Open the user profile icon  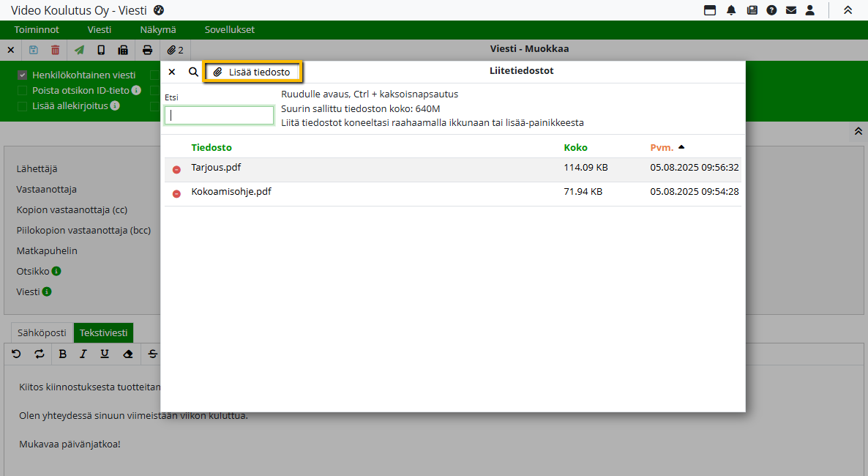(x=810, y=10)
